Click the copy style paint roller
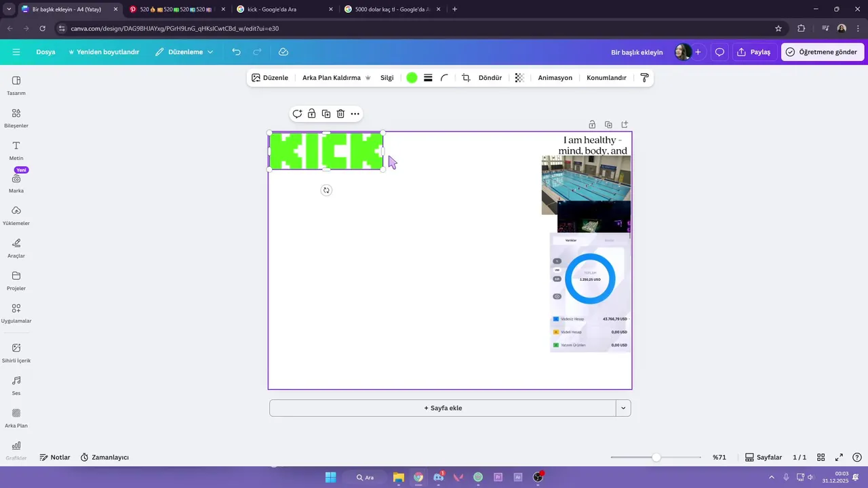This screenshot has width=868, height=488. [644, 78]
